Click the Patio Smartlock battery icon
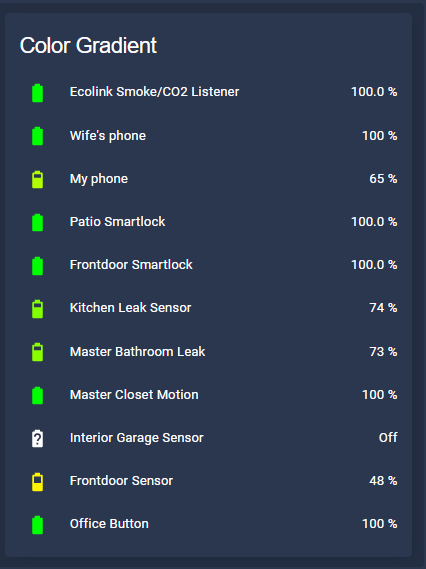The image size is (426, 569). click(37, 222)
